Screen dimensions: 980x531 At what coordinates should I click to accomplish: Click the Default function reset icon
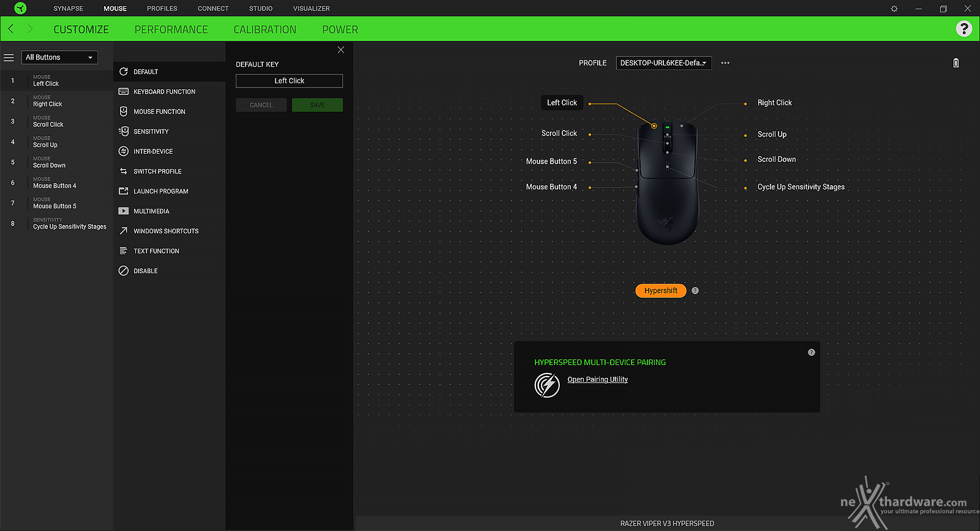tap(123, 72)
